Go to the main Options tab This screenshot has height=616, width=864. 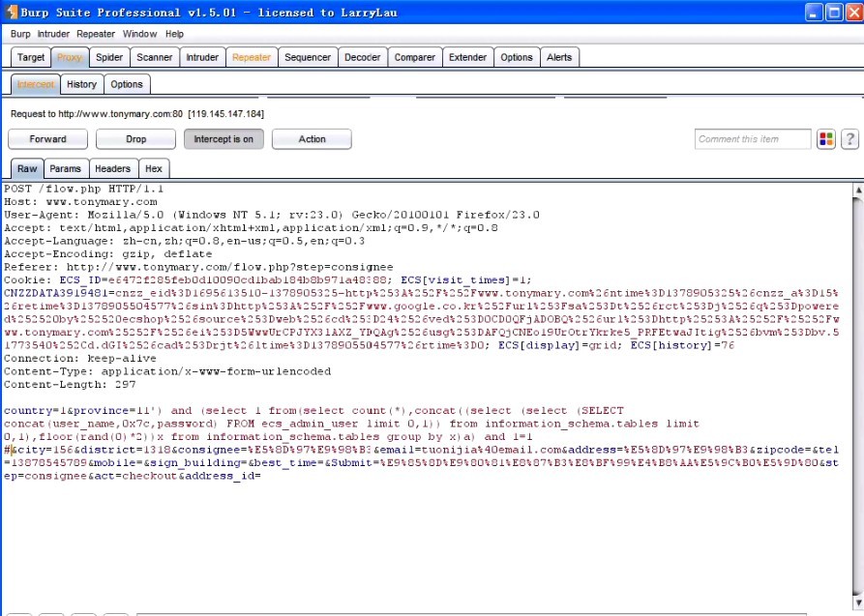pos(517,57)
